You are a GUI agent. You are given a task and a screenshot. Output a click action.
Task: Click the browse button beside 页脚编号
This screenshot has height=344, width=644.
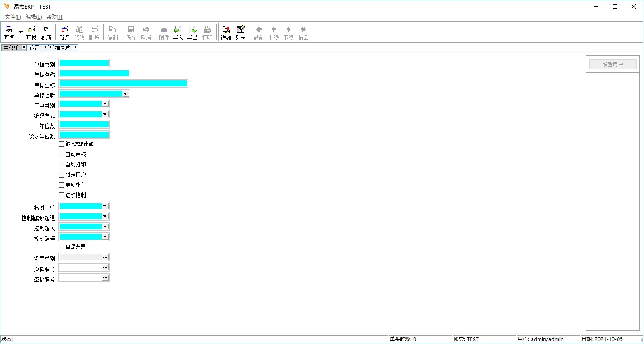point(105,267)
